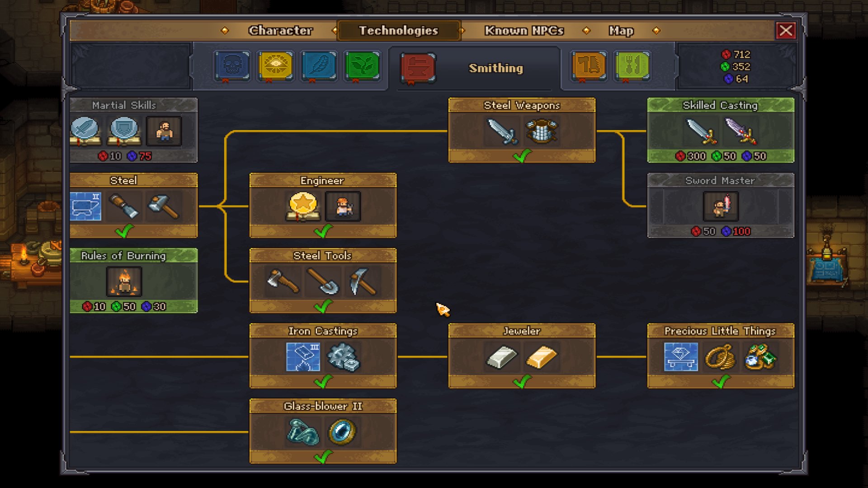Click the engineer character perk icon
The image size is (868, 488).
point(343,206)
